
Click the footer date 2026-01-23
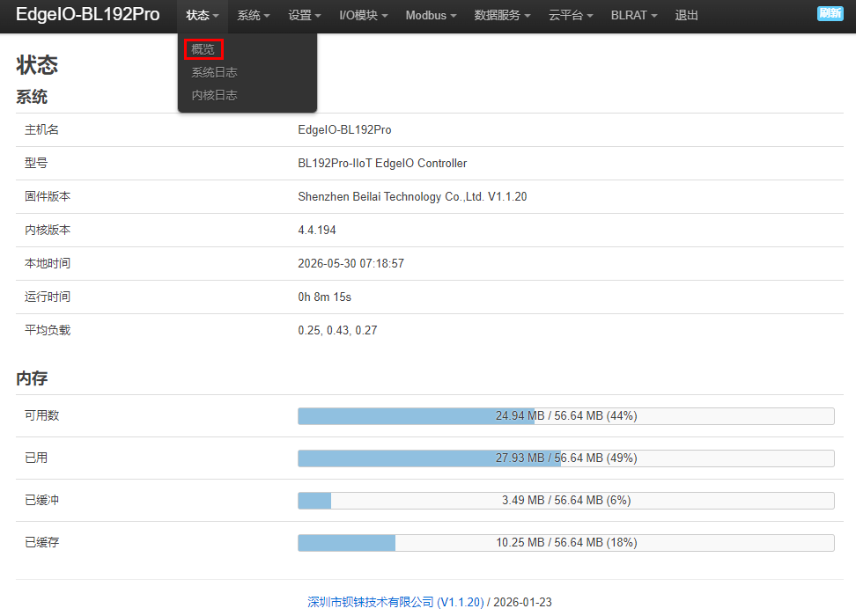click(x=522, y=602)
